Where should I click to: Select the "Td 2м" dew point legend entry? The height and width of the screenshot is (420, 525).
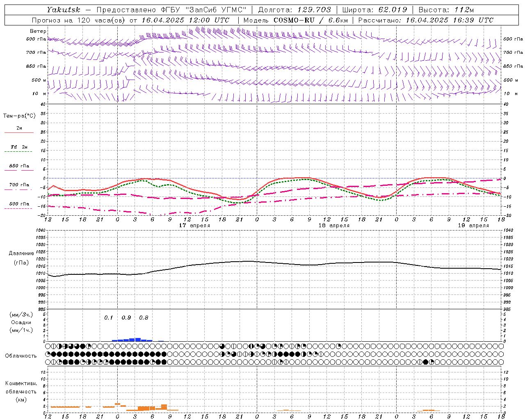(19, 147)
